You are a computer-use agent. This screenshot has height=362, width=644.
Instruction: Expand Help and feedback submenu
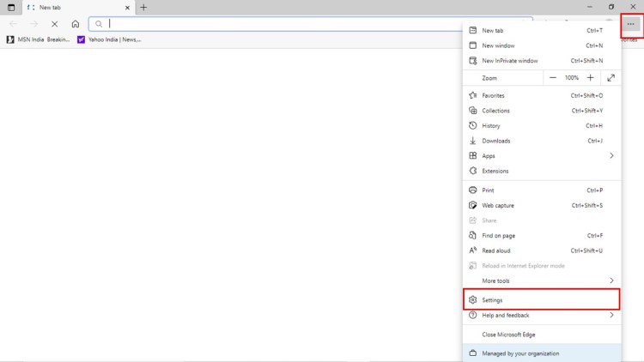(x=541, y=315)
